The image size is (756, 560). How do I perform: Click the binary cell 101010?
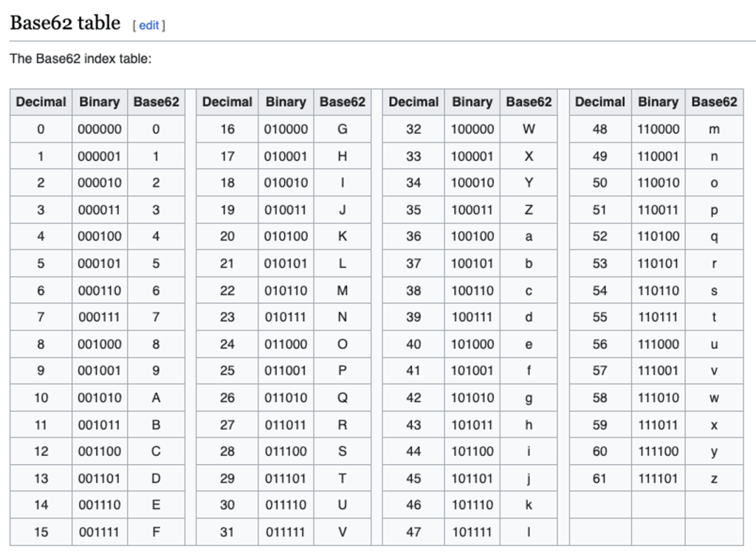point(472,398)
